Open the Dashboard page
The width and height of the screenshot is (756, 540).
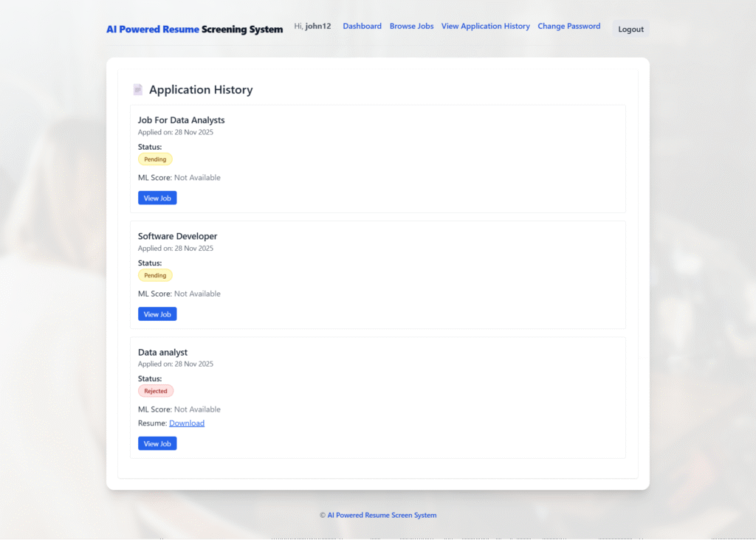(x=362, y=26)
